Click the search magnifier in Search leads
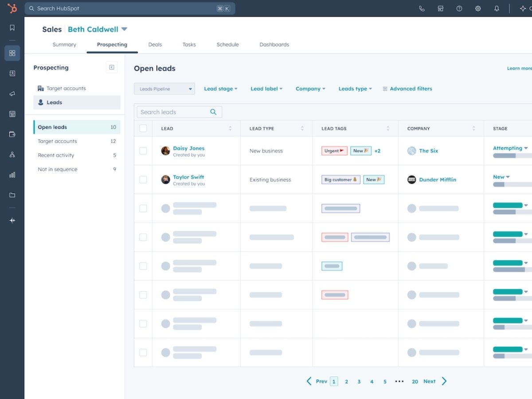 coord(213,112)
